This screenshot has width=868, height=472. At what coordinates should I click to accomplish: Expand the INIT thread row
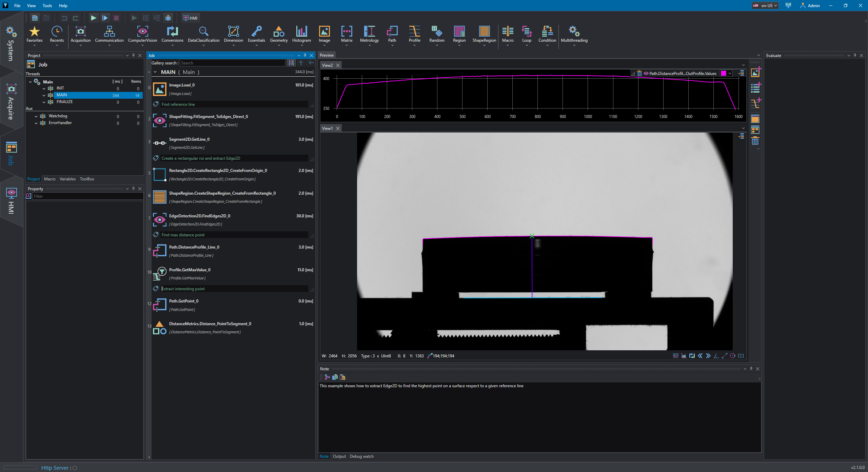point(44,88)
